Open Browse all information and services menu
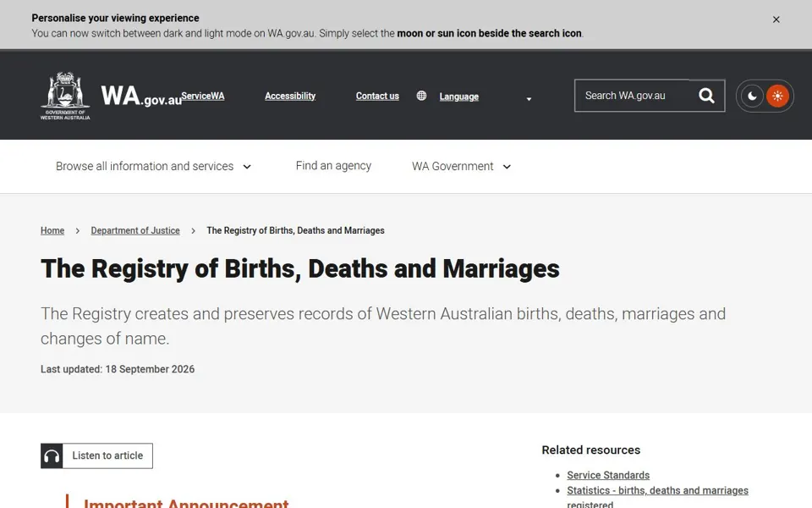 tap(153, 167)
